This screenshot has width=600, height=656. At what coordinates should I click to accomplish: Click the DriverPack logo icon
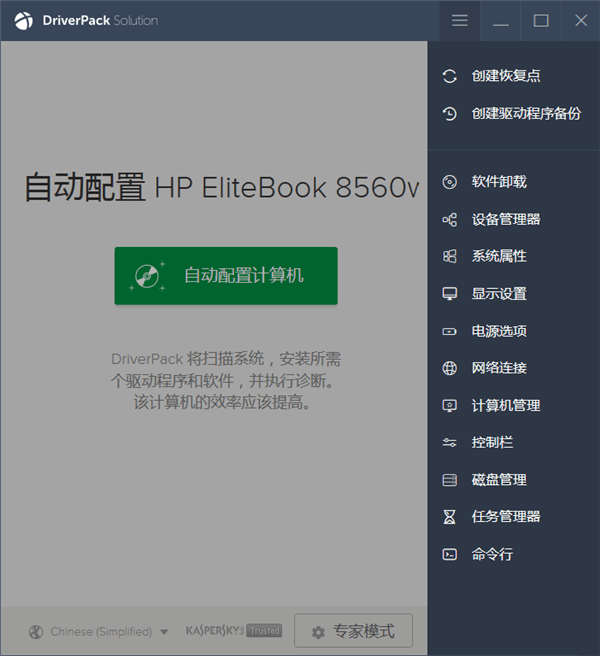[x=23, y=20]
